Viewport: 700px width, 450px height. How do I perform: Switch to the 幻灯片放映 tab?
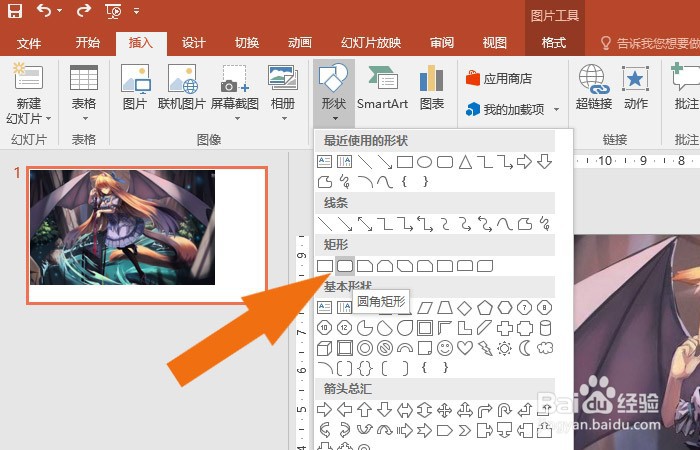pyautogui.click(x=371, y=43)
